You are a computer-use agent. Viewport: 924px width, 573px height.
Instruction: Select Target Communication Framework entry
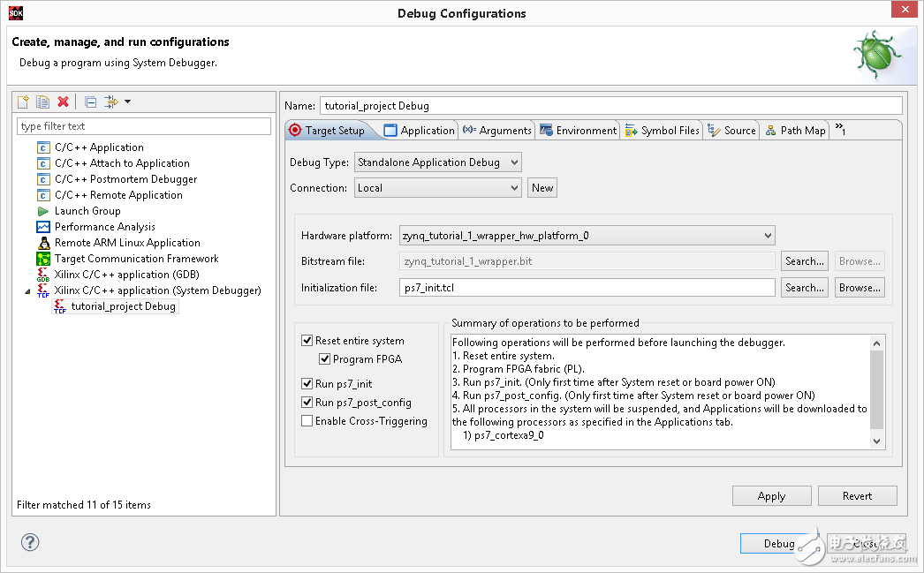(136, 259)
